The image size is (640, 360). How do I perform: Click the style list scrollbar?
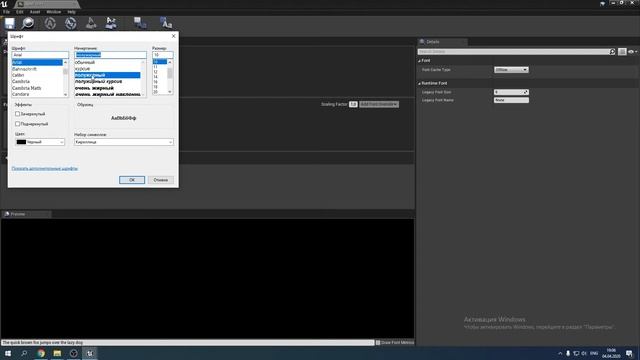(x=143, y=78)
